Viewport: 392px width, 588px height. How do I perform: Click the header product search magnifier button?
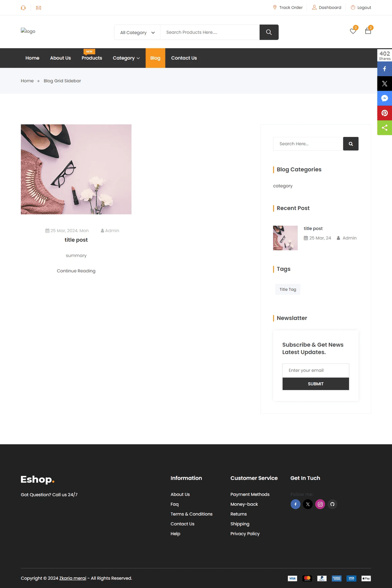click(269, 32)
